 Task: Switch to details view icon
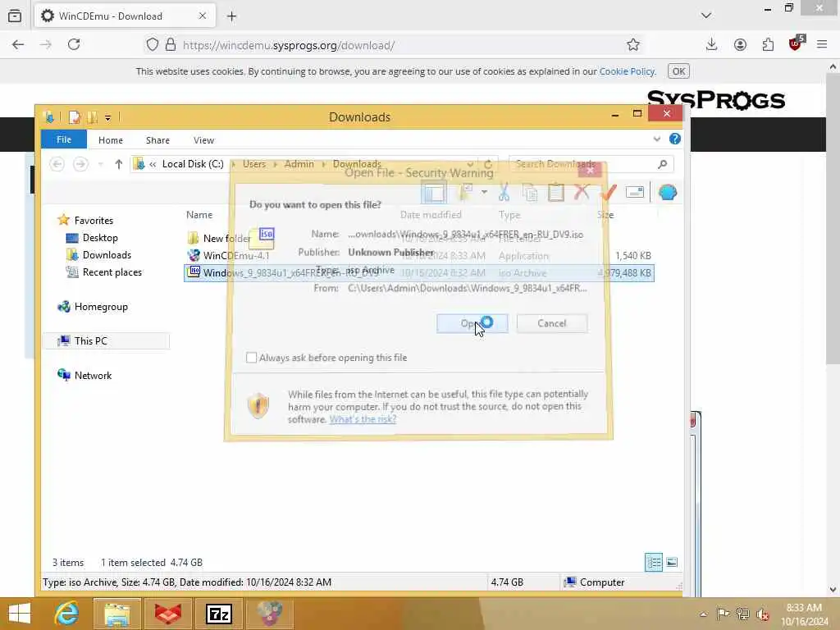click(654, 563)
